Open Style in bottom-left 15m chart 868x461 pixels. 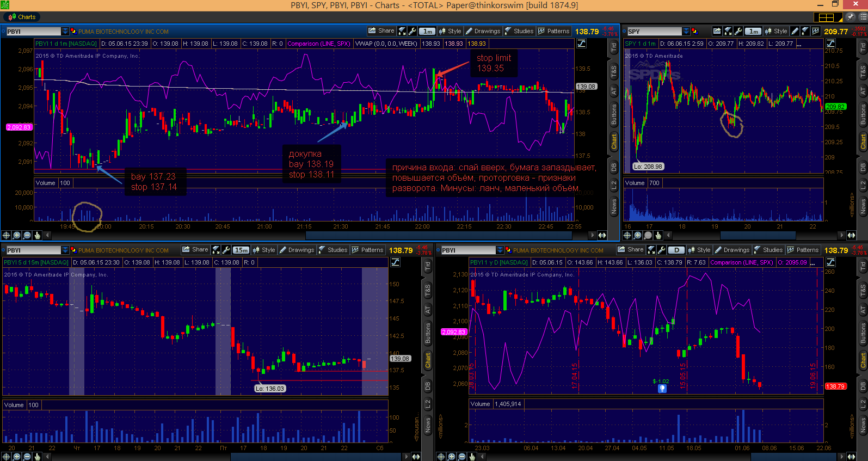click(264, 250)
